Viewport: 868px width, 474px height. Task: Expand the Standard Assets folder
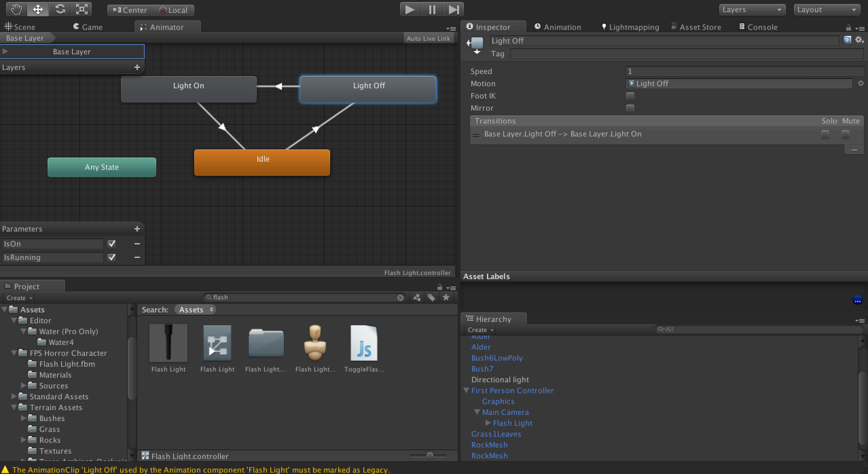coord(14,396)
